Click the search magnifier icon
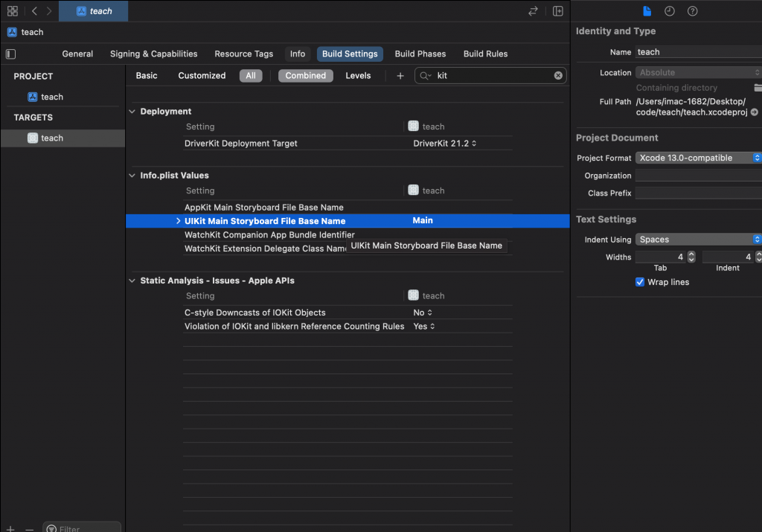 (425, 76)
